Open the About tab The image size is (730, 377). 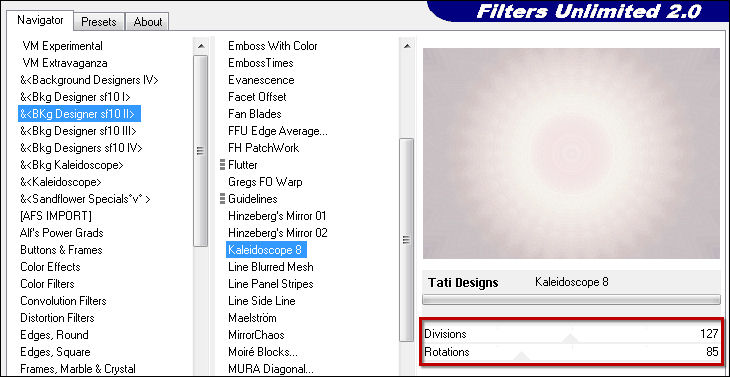pos(148,22)
